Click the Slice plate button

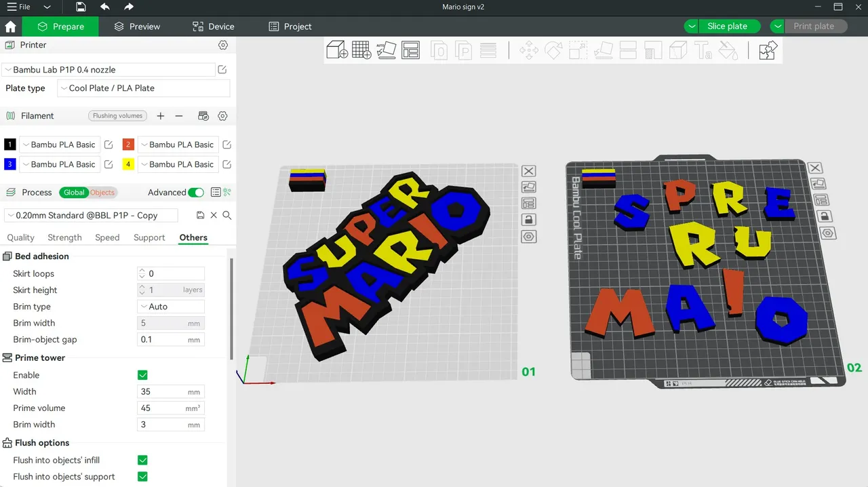pos(728,26)
